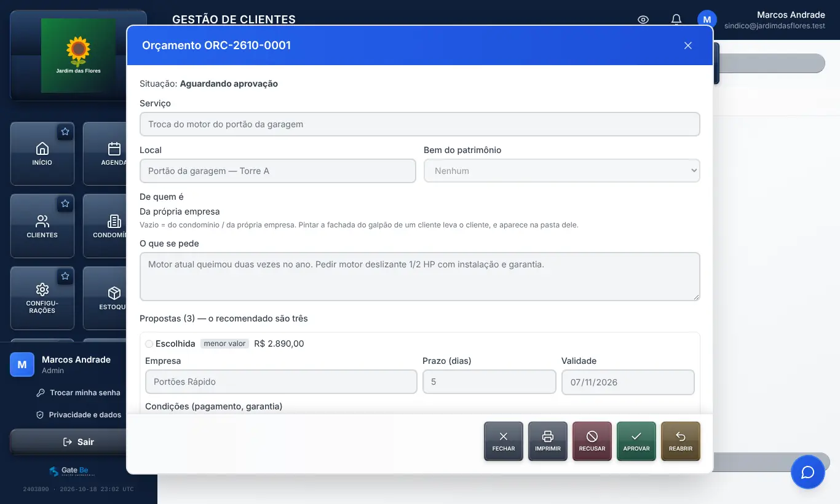Click the Validade date field

pos(628,382)
